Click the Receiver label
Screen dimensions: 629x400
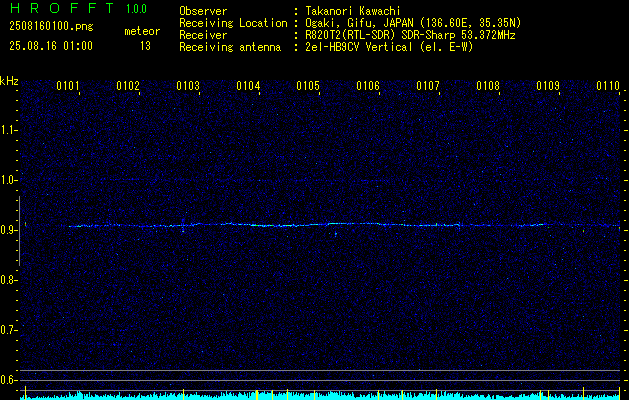click(203, 35)
